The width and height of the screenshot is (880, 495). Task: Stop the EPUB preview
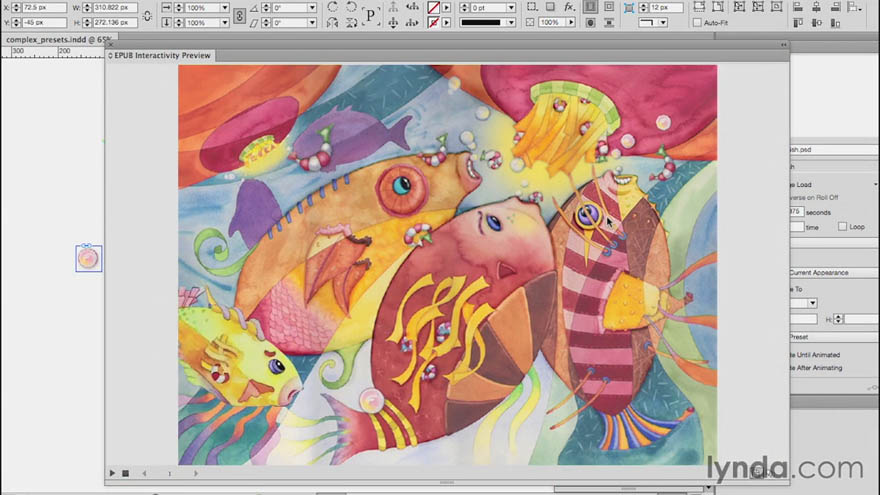point(126,474)
